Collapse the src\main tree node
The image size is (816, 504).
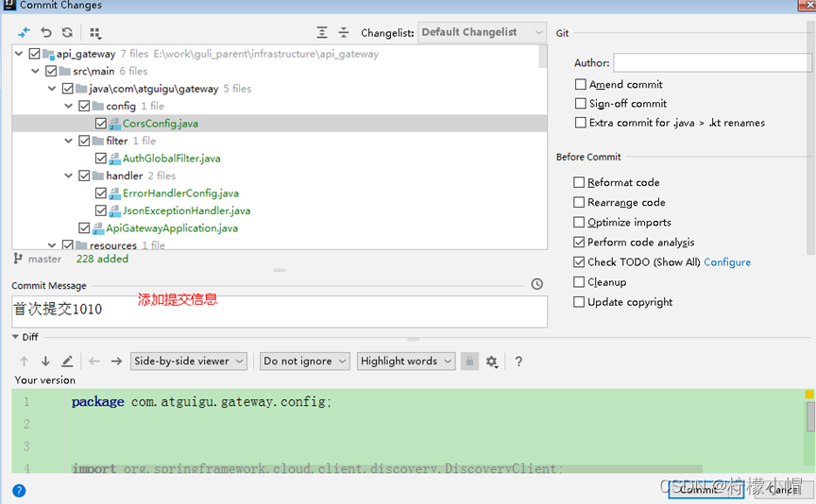tap(35, 71)
